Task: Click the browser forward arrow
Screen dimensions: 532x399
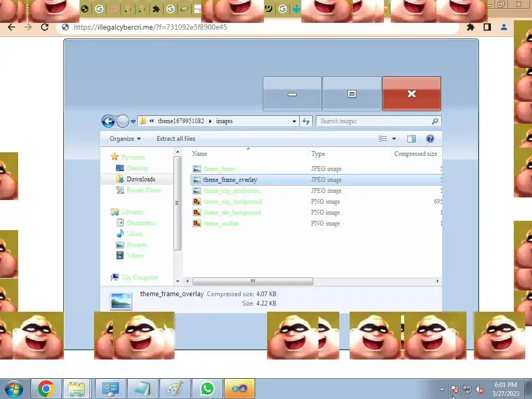Action: (x=28, y=27)
